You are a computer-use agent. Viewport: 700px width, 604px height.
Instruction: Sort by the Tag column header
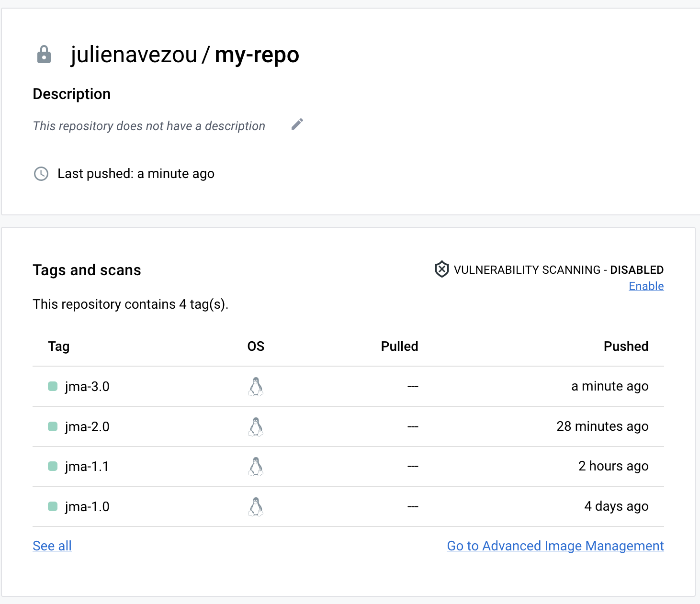coord(58,346)
